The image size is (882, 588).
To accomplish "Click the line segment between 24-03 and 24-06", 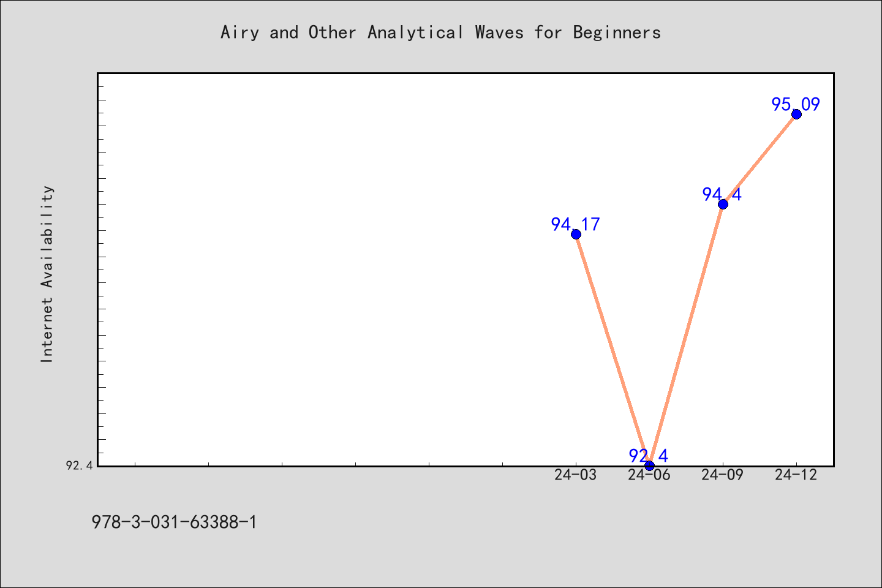I will coord(612,350).
